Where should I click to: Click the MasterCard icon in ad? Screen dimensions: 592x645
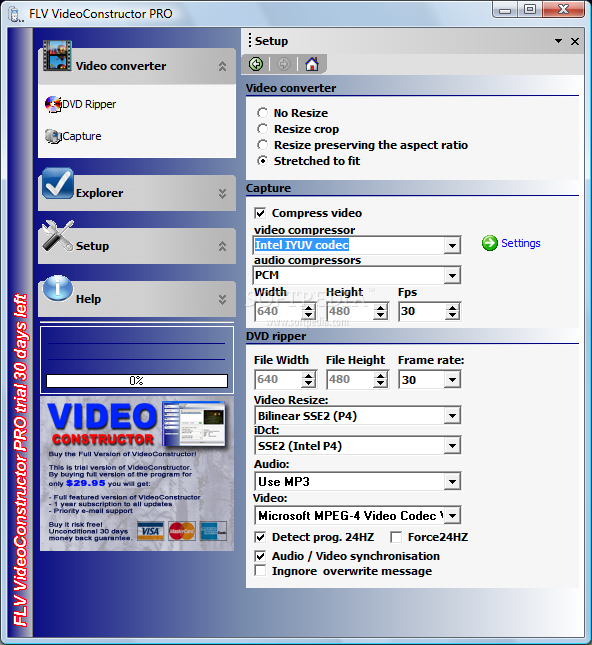coord(181,531)
